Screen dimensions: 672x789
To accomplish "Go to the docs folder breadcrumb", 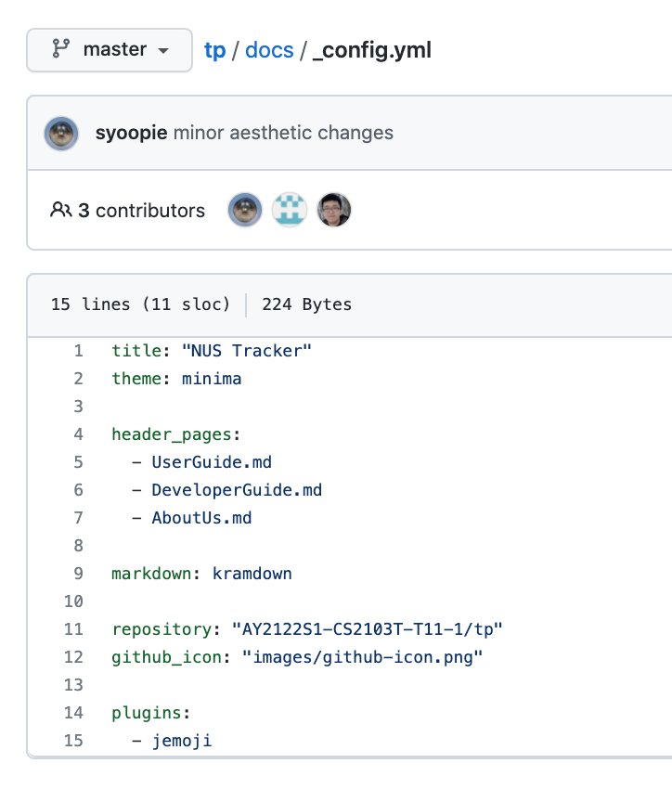I will (269, 50).
